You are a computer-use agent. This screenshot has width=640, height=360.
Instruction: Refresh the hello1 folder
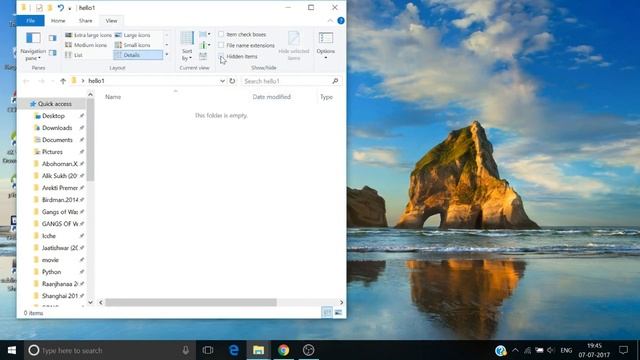pyautogui.click(x=232, y=81)
